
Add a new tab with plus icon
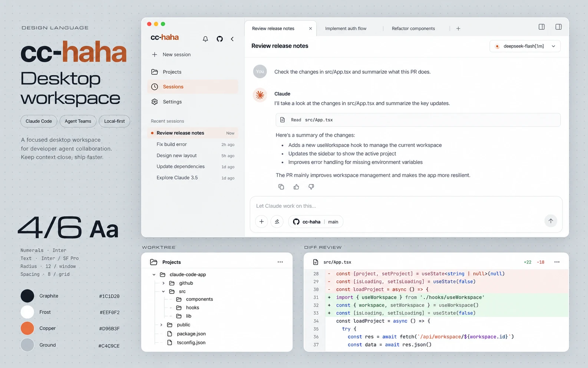[458, 29]
